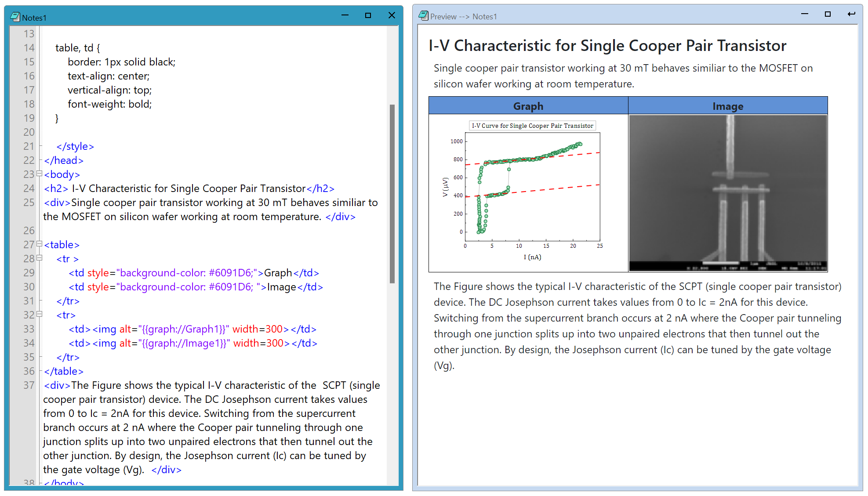The image size is (868, 496).
Task: Click the return arrow in Preview title bar
Action: tap(851, 14)
